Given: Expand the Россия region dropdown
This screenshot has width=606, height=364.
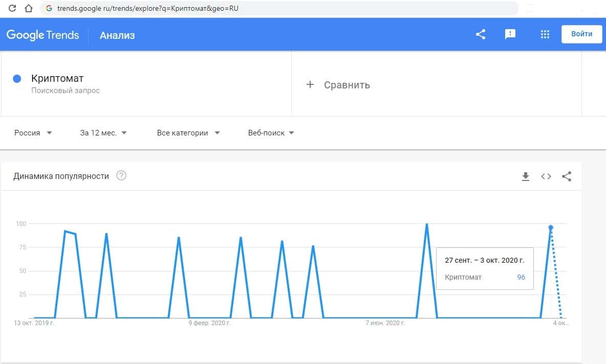Looking at the screenshot, I should point(33,133).
